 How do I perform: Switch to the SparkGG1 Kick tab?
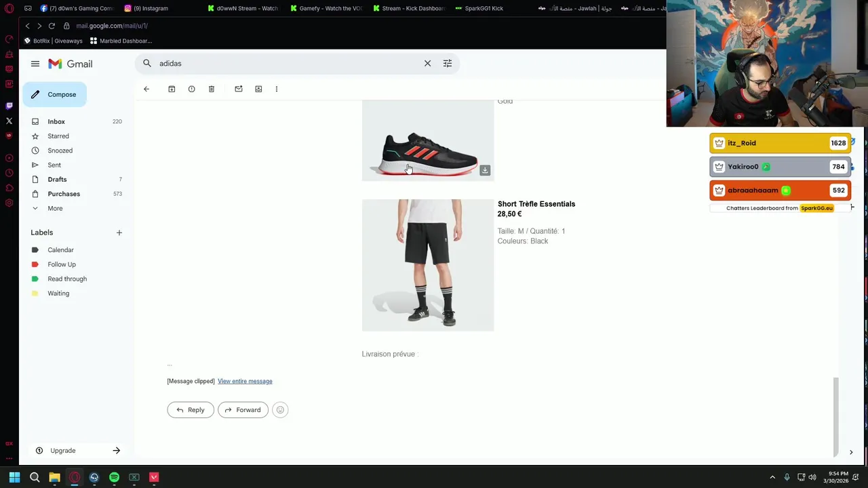[x=479, y=8]
